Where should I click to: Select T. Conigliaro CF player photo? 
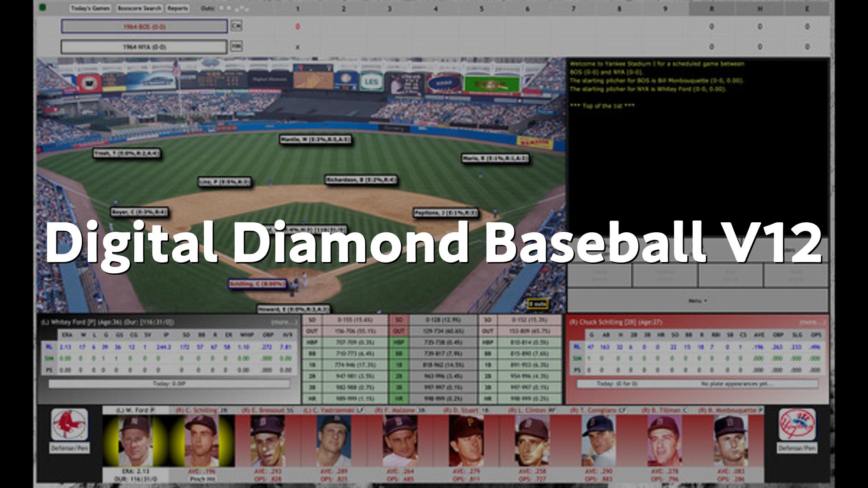(x=598, y=441)
